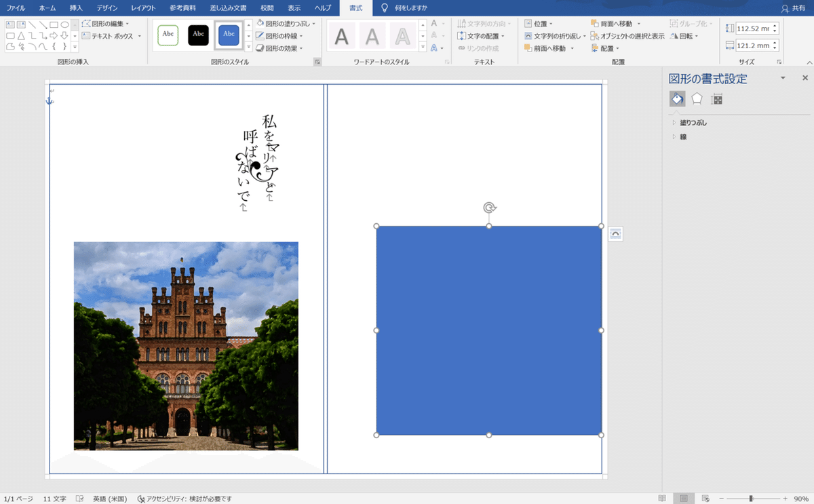Open 背面へ移動 send backward dropdown
The width and height of the screenshot is (814, 504).
point(616,24)
